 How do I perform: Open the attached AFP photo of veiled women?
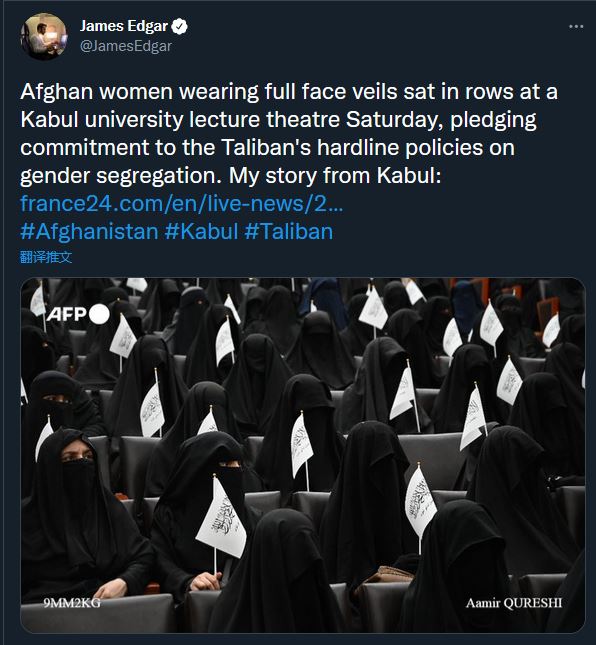tap(303, 455)
